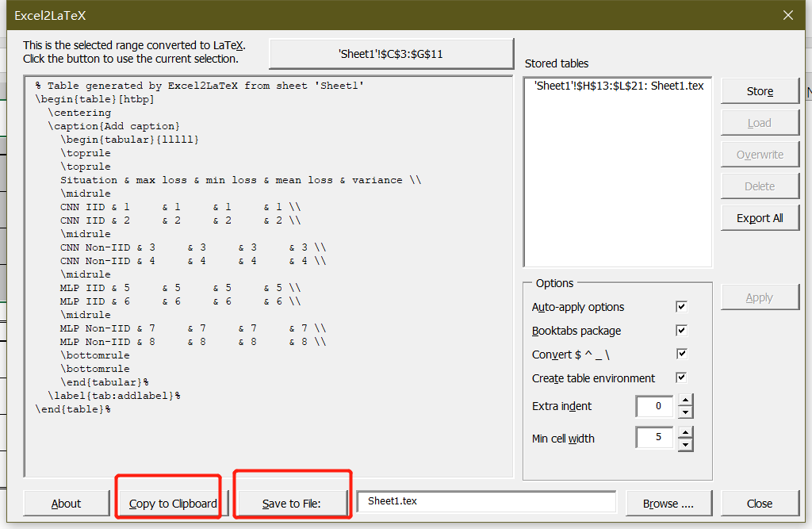Click the Delete stored table button
812x529 pixels.
tap(759, 185)
